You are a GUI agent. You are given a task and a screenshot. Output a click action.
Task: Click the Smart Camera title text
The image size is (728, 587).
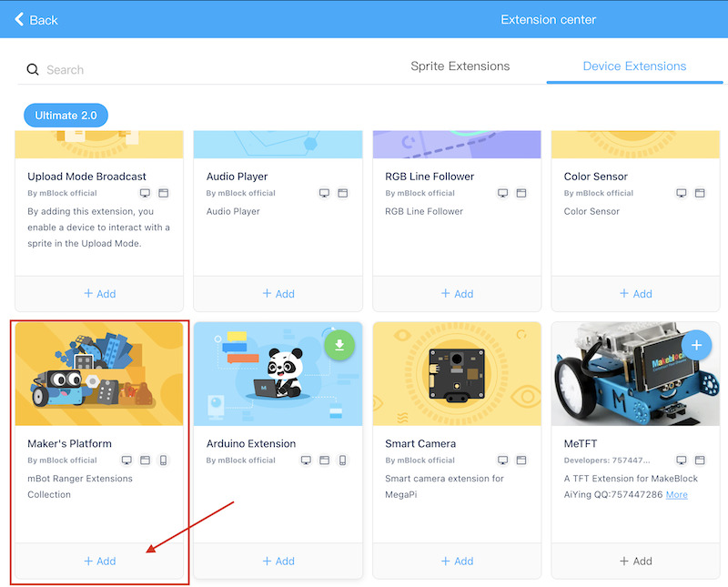420,443
